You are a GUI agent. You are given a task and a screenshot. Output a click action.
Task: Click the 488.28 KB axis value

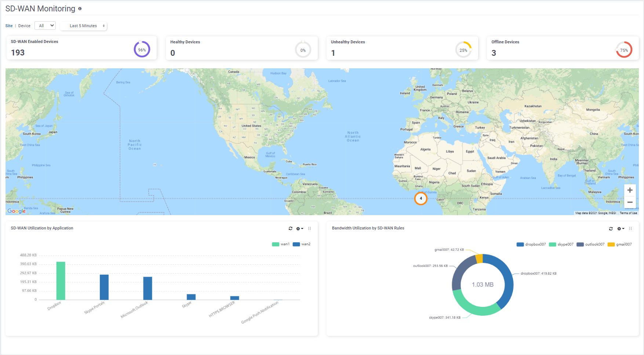tap(28, 255)
